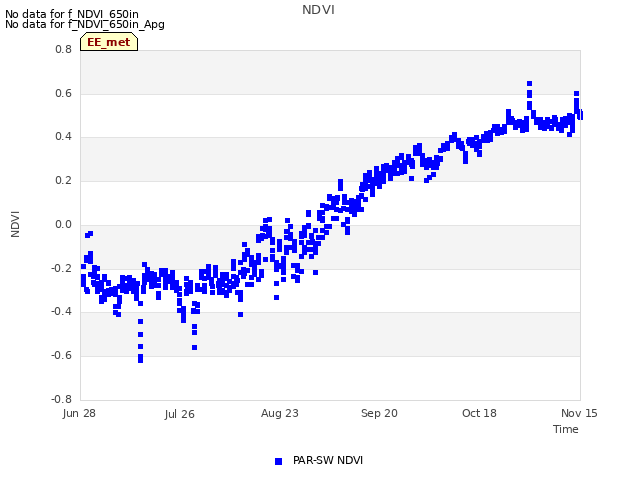Click the 0.8 y-axis tick label
This screenshot has height=480, width=640.
coord(63,49)
